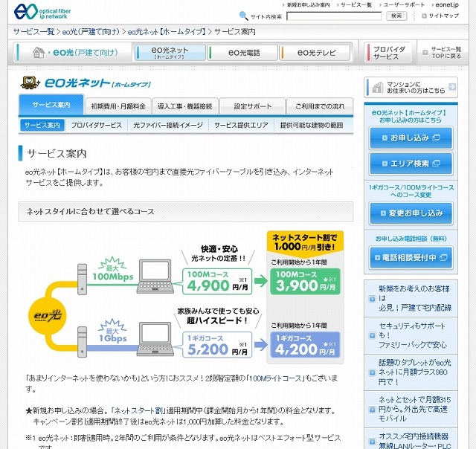Click the 100Mコース 4,900円/月 price box

[217, 282]
